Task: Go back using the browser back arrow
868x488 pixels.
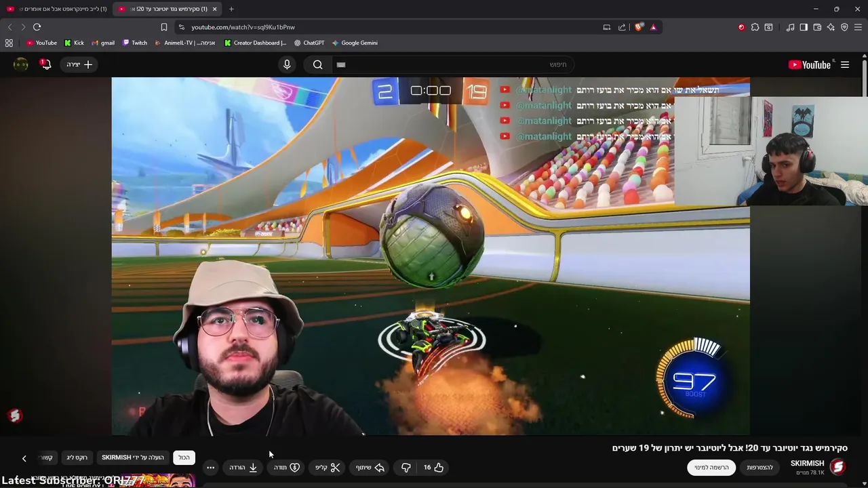Action: click(x=9, y=27)
